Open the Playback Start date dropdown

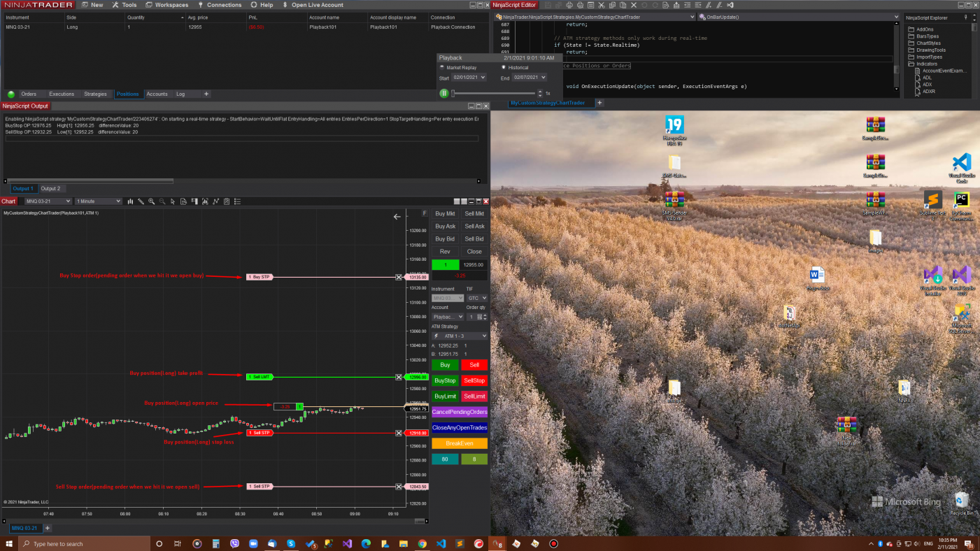[469, 78]
